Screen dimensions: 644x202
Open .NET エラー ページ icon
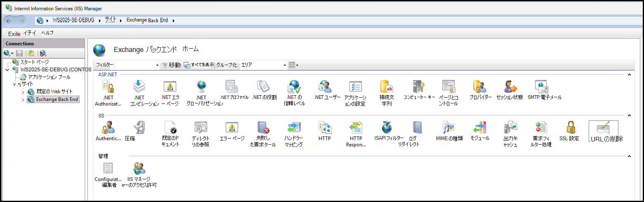pyautogui.click(x=170, y=87)
